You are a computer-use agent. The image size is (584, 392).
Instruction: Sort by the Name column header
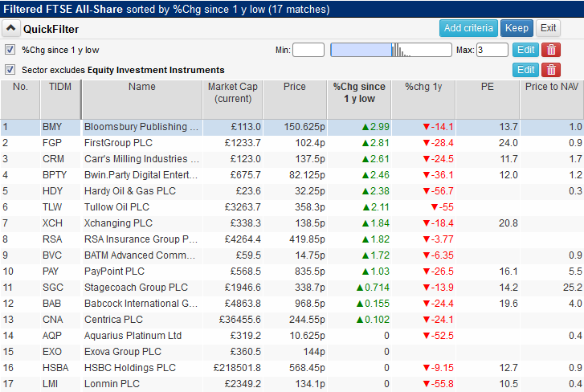tap(142, 100)
